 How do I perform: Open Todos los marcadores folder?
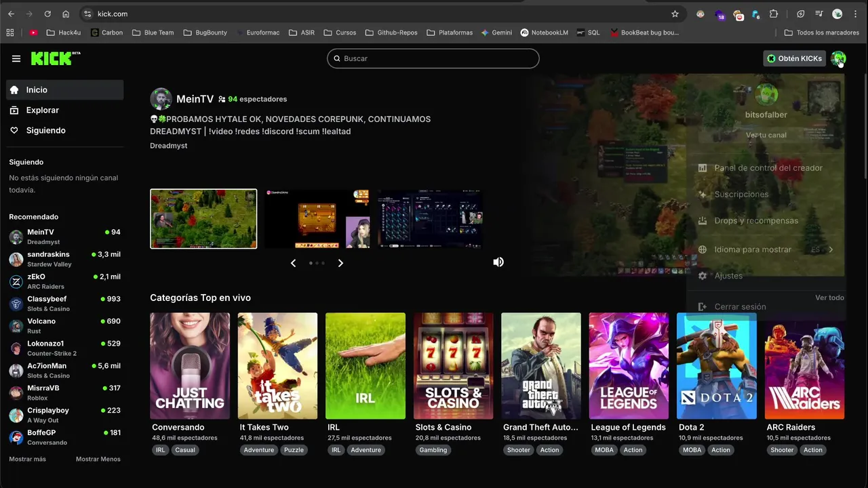coord(822,33)
